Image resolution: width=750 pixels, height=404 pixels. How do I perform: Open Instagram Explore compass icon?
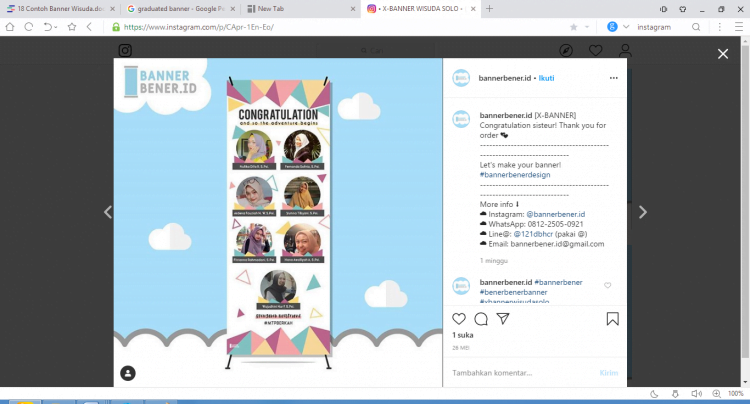point(566,50)
